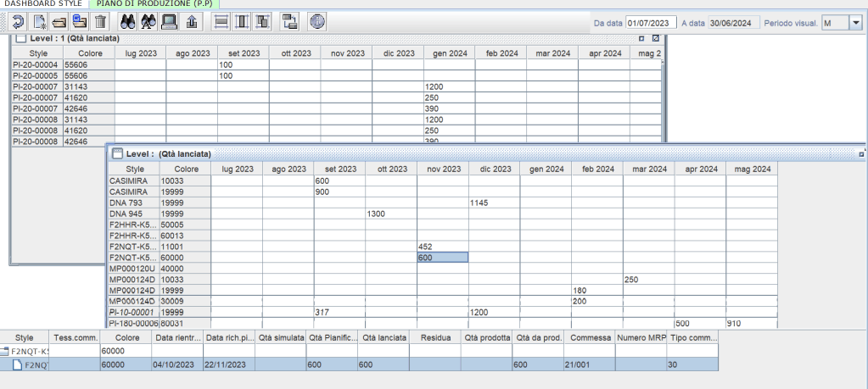Click the open folder toolbar icon
Image resolution: width=868 pixels, height=389 pixels.
pos(59,22)
